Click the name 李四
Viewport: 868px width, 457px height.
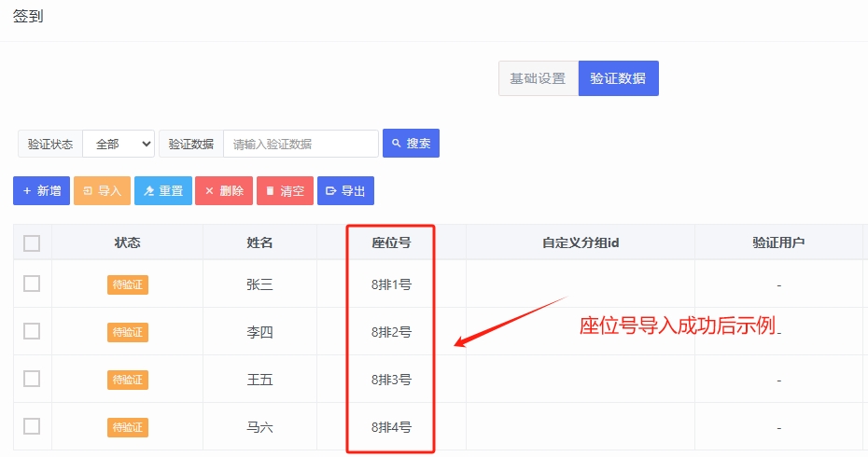click(259, 332)
